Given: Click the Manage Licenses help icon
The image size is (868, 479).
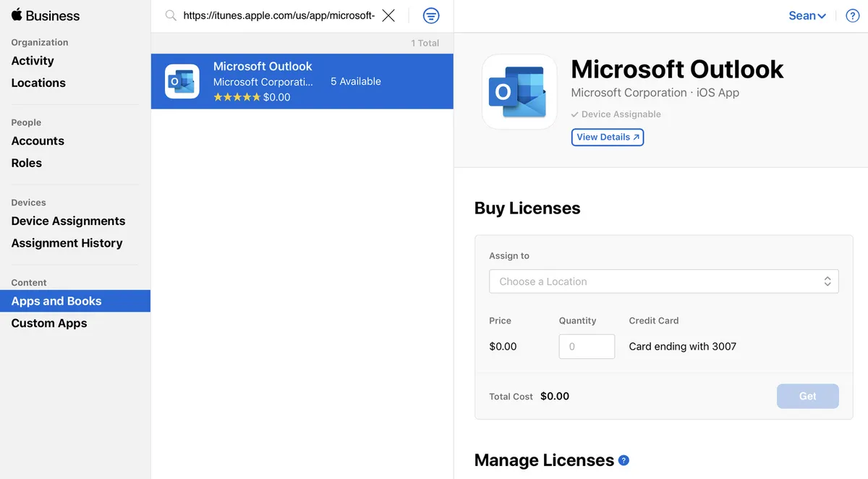Looking at the screenshot, I should tap(624, 459).
